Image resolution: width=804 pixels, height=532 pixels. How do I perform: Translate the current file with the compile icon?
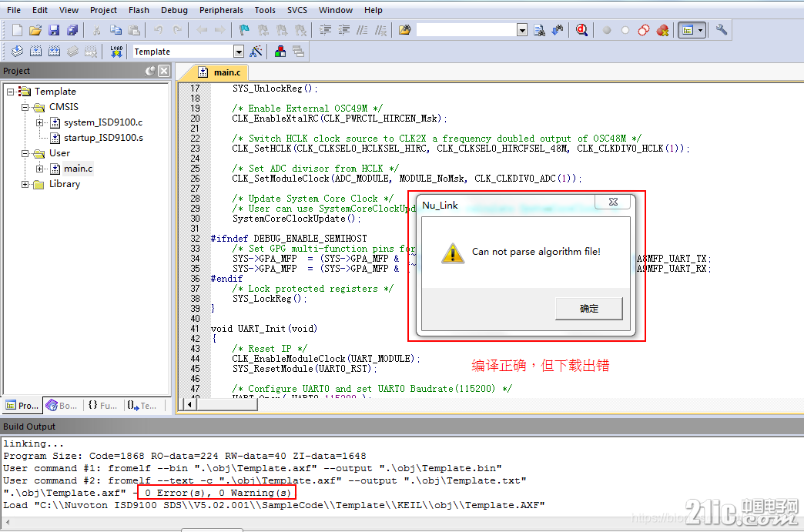(18, 52)
